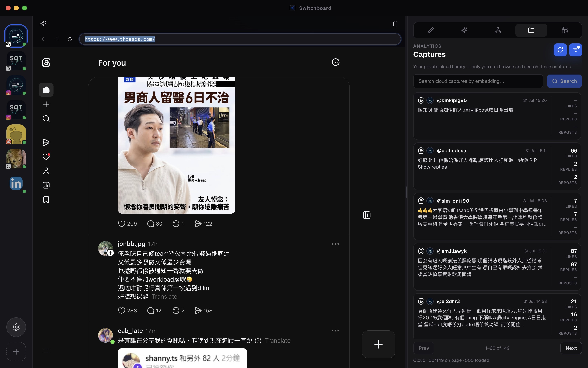
Task: Add a new account with dashed plus
Action: tap(16, 352)
